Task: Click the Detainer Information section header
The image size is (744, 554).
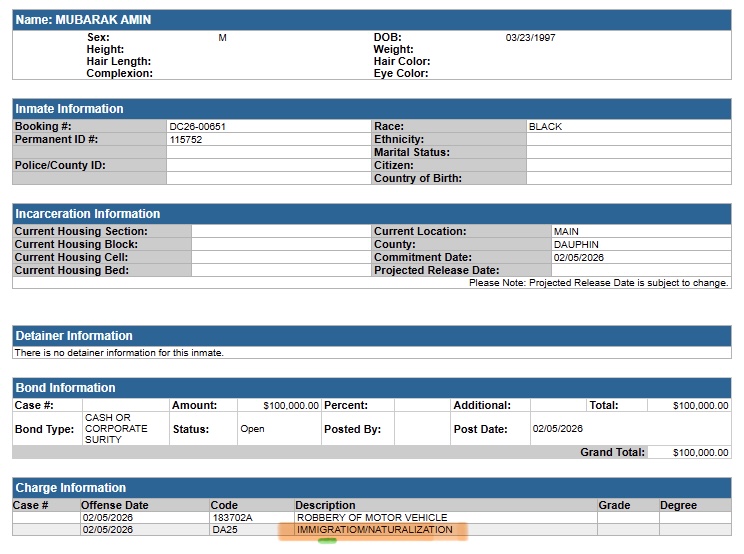Action: pyautogui.click(x=74, y=336)
